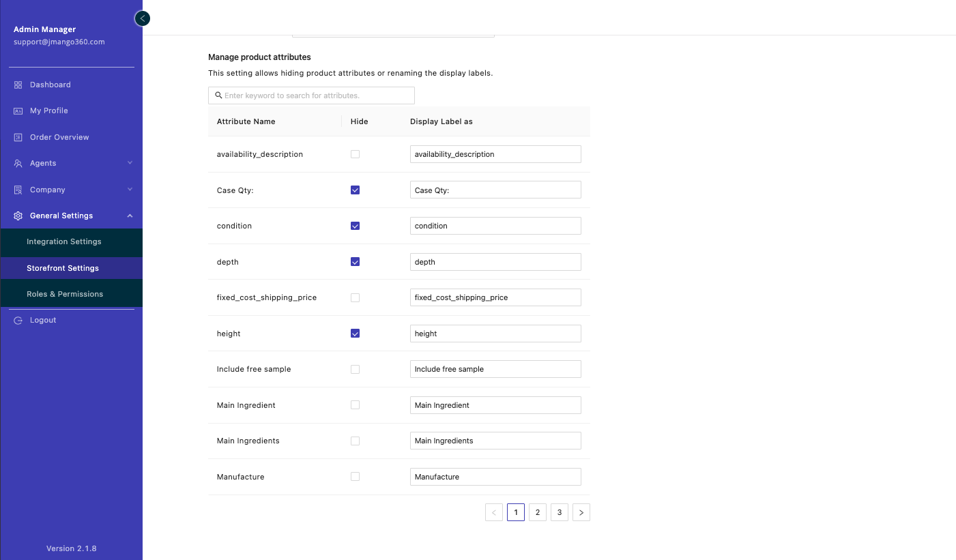The width and height of the screenshot is (956, 560).
Task: Click the attribute keyword search field
Action: [x=317, y=95]
